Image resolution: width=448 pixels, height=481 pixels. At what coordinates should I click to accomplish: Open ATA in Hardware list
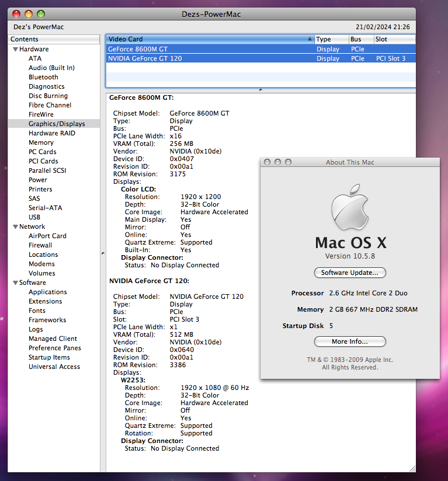[x=35, y=58]
